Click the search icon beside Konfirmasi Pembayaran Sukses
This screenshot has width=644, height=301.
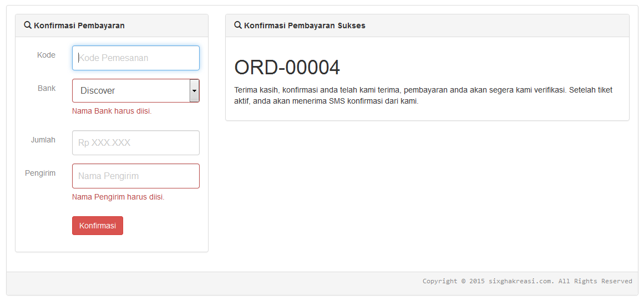click(238, 25)
